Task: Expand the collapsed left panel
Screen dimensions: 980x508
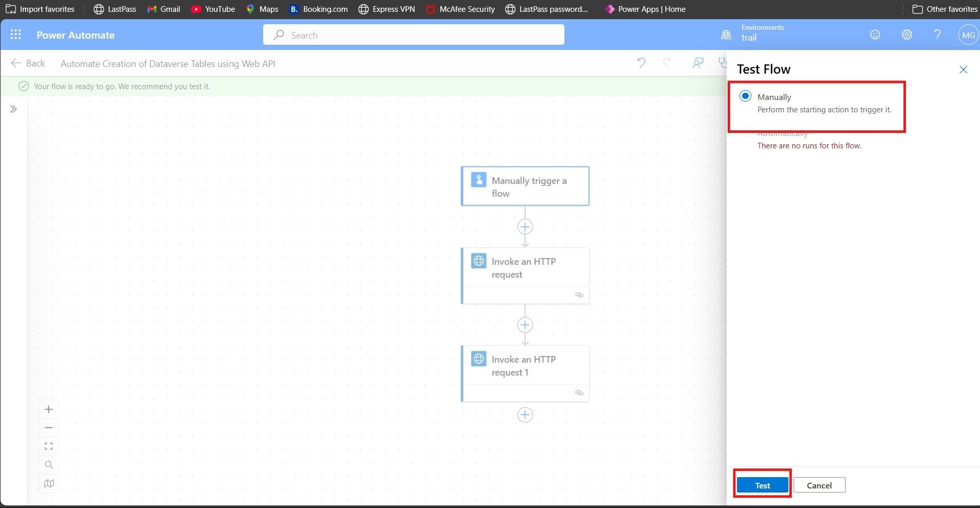Action: pos(13,109)
